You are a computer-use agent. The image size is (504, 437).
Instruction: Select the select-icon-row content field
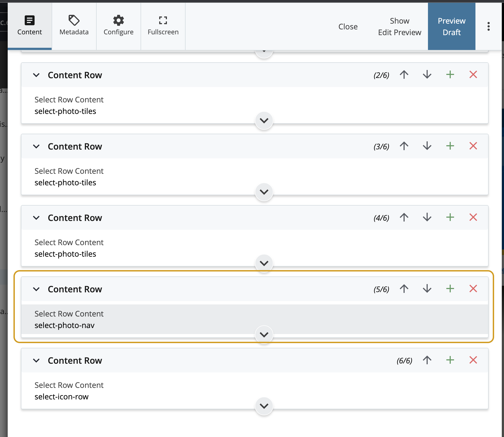pos(255,391)
